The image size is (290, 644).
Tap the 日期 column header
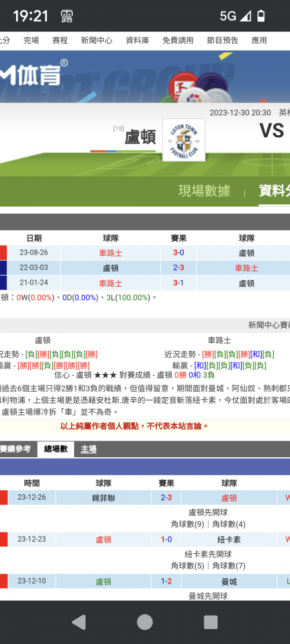tap(34, 238)
